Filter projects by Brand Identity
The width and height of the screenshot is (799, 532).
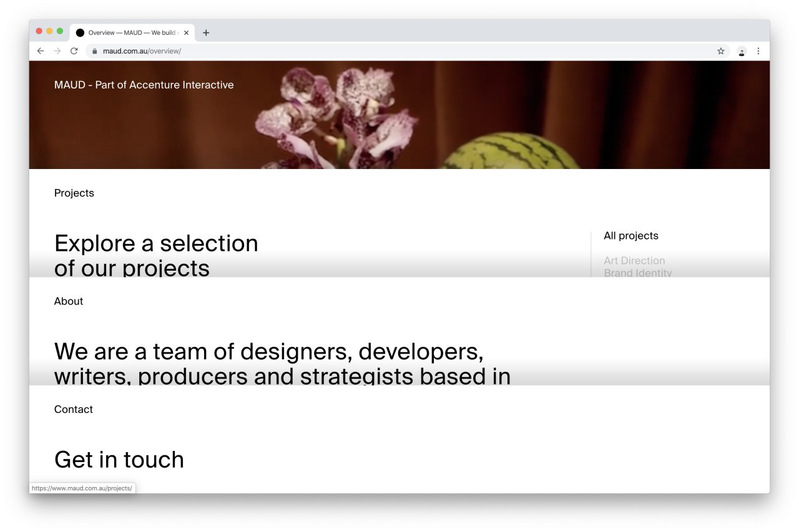[638, 273]
